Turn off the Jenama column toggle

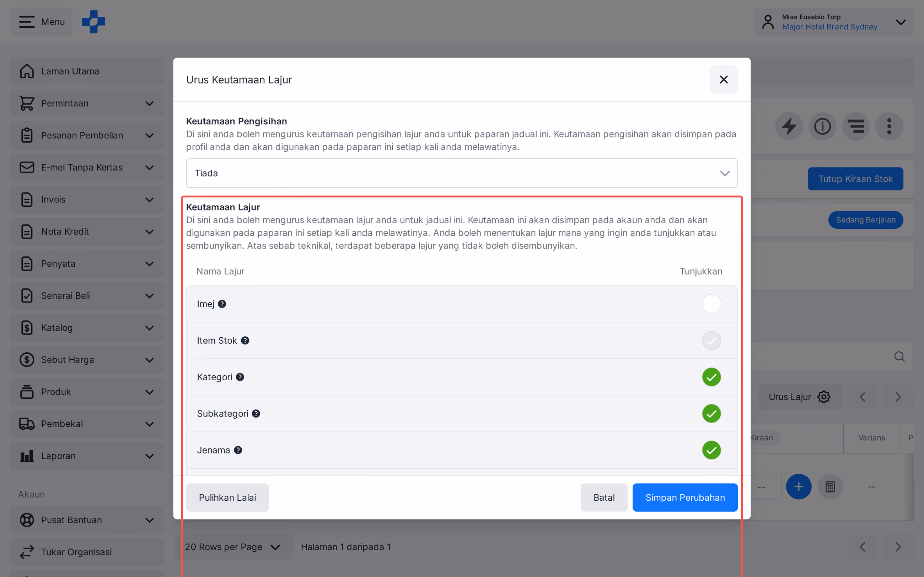[711, 450]
